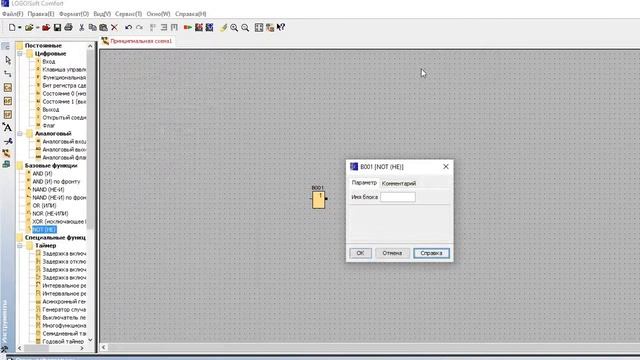Cut selection using scissors toolbar icon
This screenshot has height=360, width=640.
[82, 27]
